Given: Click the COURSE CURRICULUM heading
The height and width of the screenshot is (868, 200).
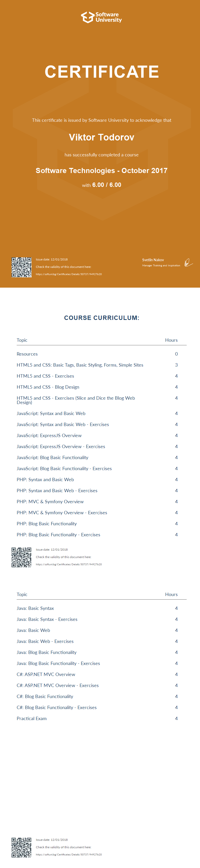Looking at the screenshot, I should click(x=102, y=318).
